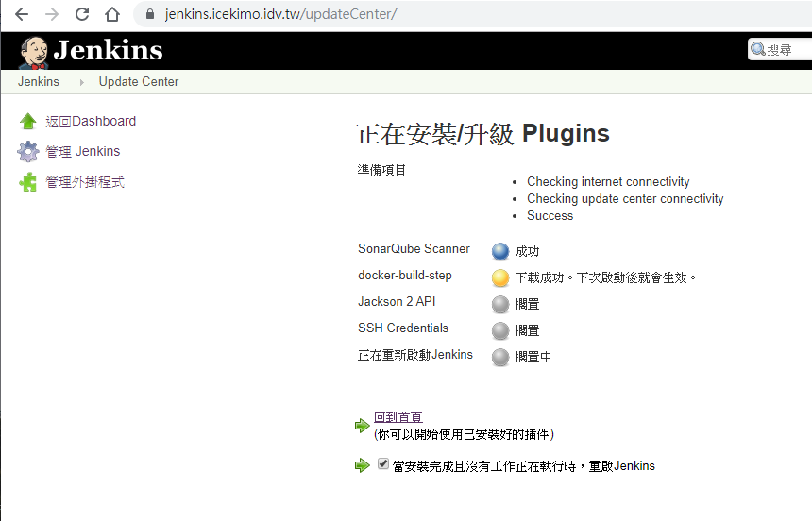Click the browser back arrow
Image resolution: width=812 pixels, height=521 pixels.
coord(22,14)
